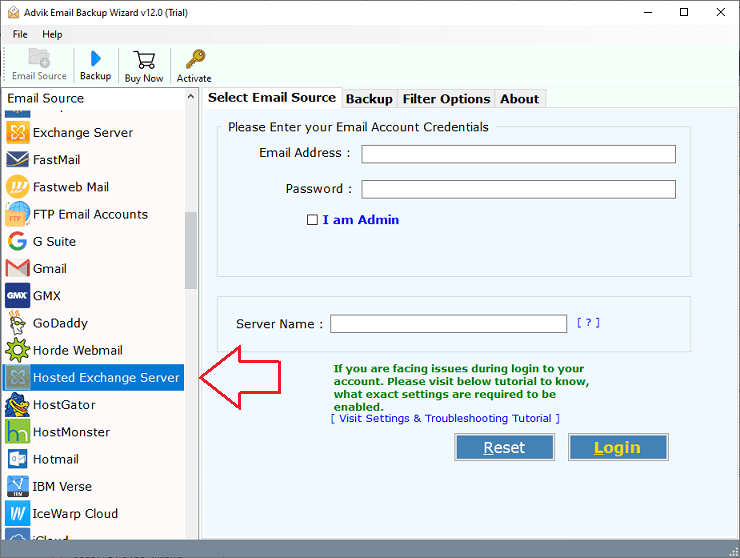Click the app icon in title bar
740x558 pixels.
pyautogui.click(x=13, y=12)
